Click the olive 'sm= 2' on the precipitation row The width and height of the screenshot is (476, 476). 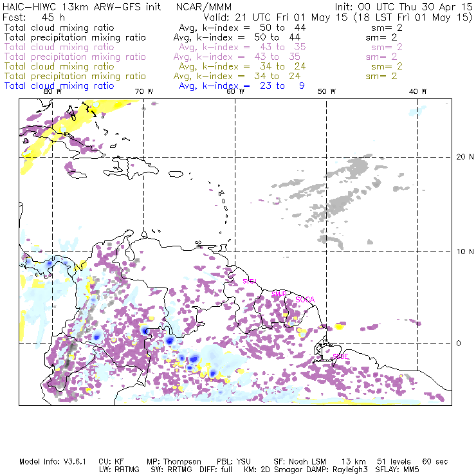click(381, 76)
